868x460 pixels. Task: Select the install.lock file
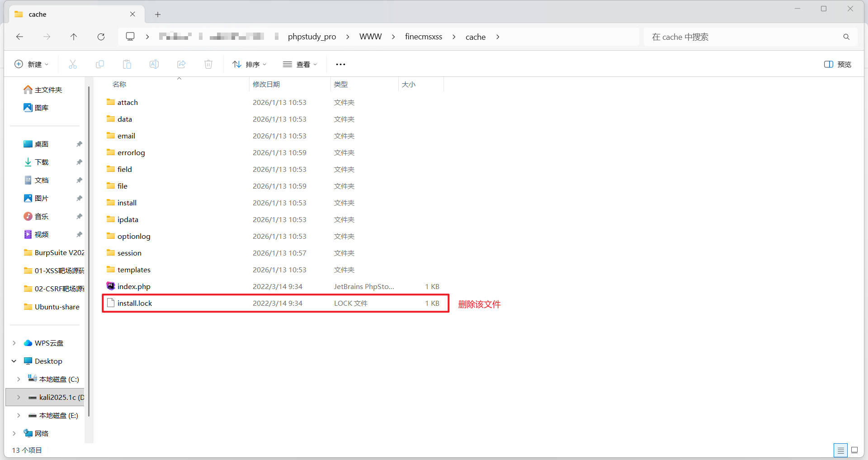[275, 303]
